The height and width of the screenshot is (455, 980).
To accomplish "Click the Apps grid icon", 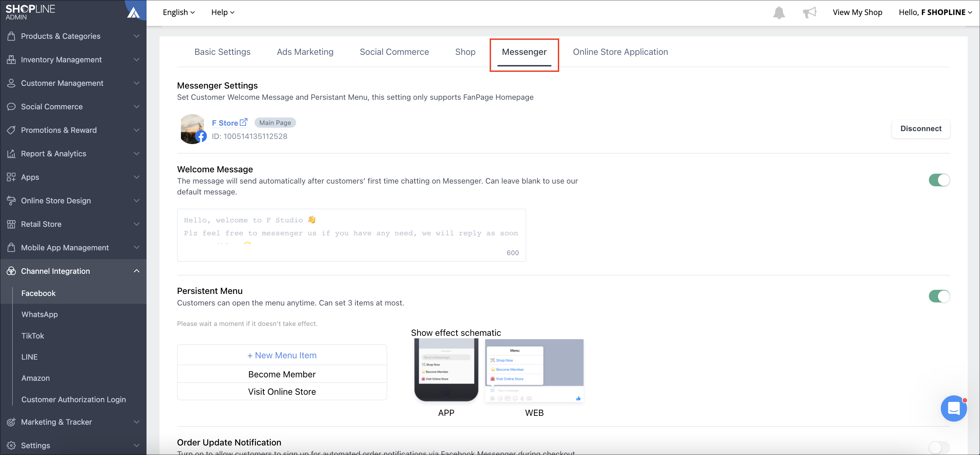I will pyautogui.click(x=11, y=177).
